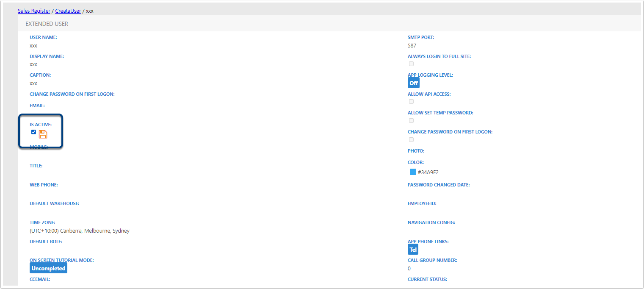The image size is (644, 289).
Task: Click the blue color swatch next to #34A9F2
Action: (413, 172)
